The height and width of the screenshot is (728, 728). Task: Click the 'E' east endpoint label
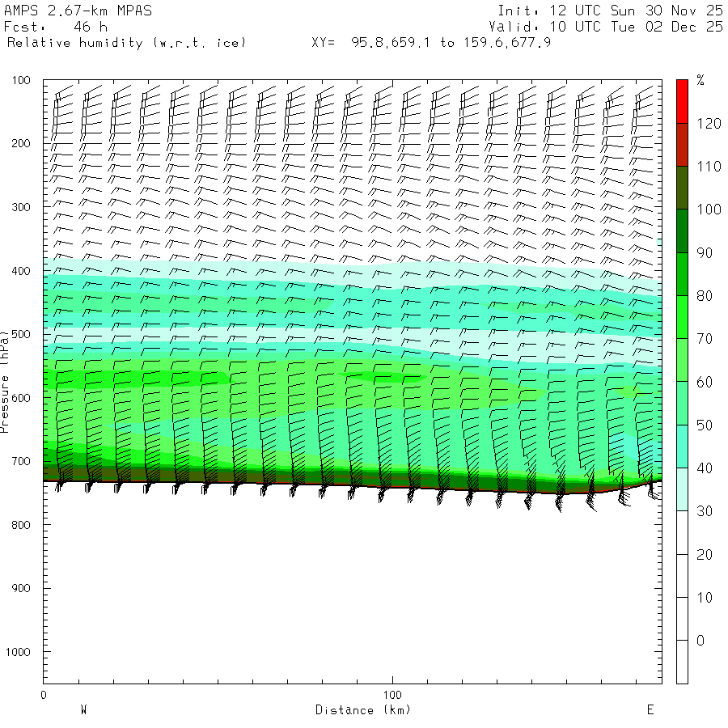coord(650,710)
